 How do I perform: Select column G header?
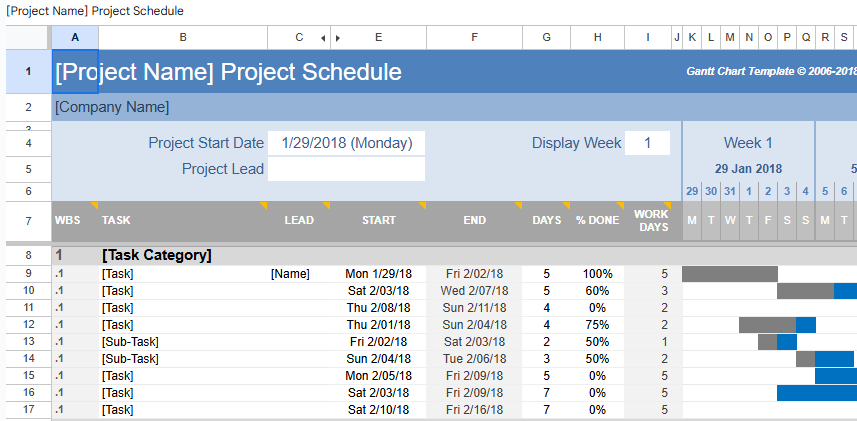tap(546, 38)
